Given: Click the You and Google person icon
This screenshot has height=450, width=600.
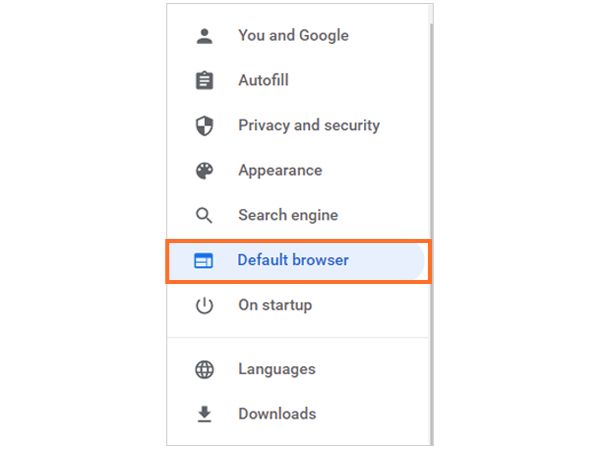Looking at the screenshot, I should point(204,36).
